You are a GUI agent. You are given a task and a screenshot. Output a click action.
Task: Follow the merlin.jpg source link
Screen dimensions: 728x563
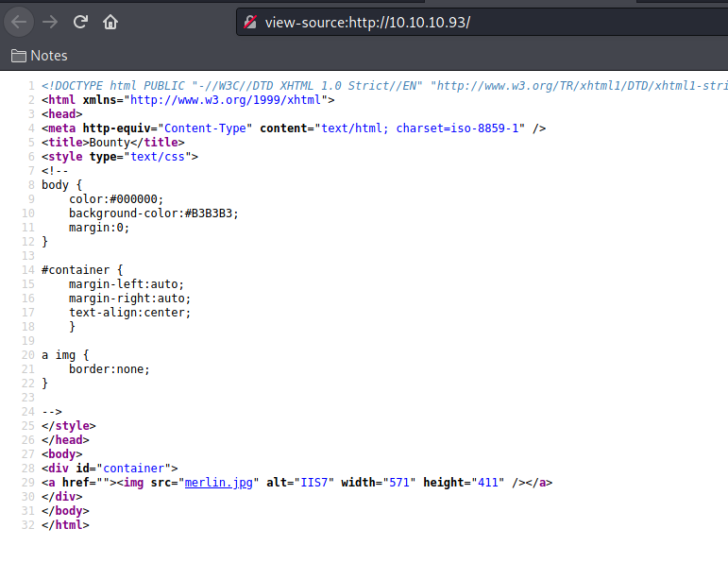tap(219, 483)
